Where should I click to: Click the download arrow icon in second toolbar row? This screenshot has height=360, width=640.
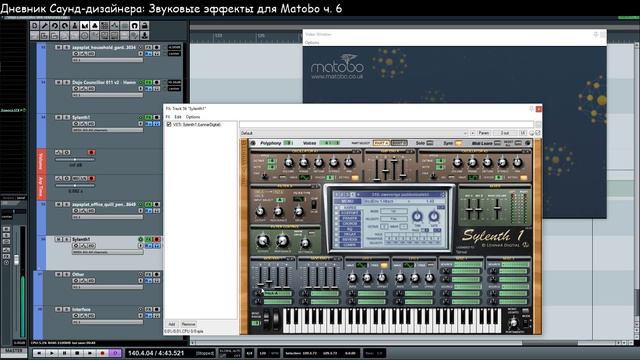[144, 36]
